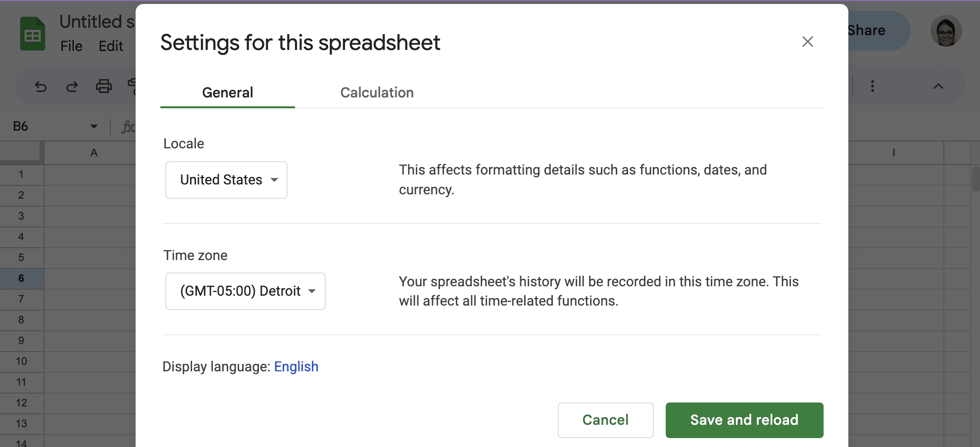Screen dimensions: 980x447
Task: Open the File menu
Action: point(71,46)
